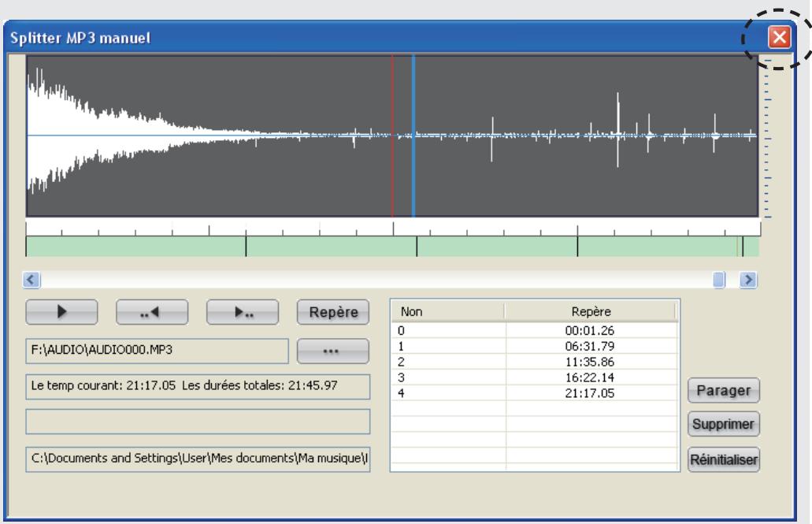Select marker row 0 at 00:01.26
The image size is (812, 524).
(x=535, y=330)
